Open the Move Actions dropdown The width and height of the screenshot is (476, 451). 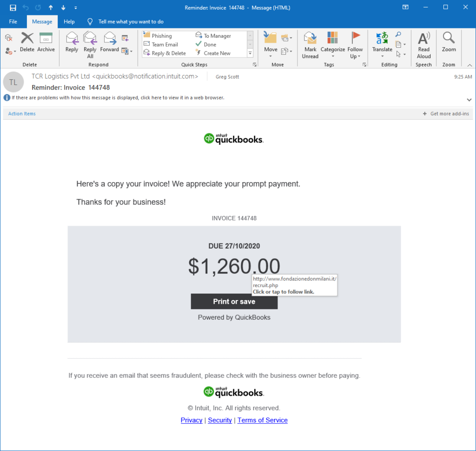tap(286, 51)
